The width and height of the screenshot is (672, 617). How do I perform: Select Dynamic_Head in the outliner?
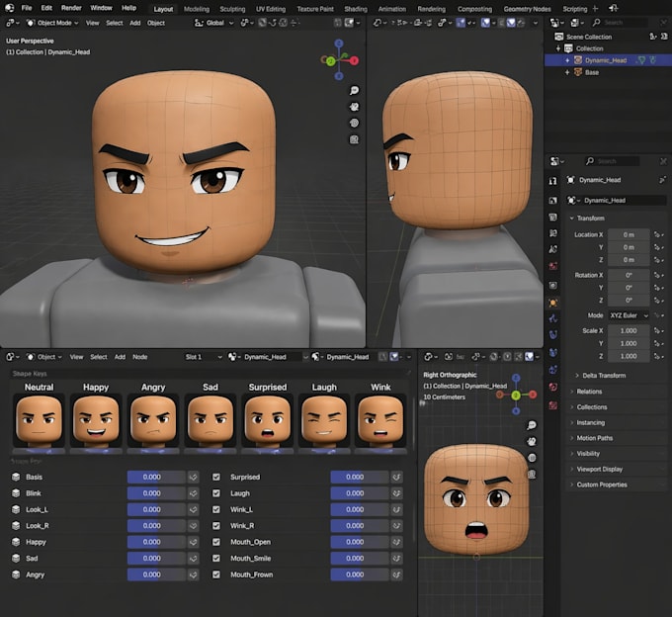coord(606,60)
